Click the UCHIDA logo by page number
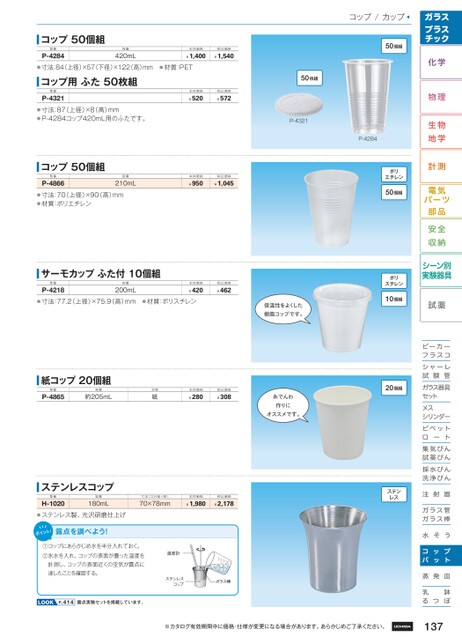462x644 pixels. (x=402, y=627)
